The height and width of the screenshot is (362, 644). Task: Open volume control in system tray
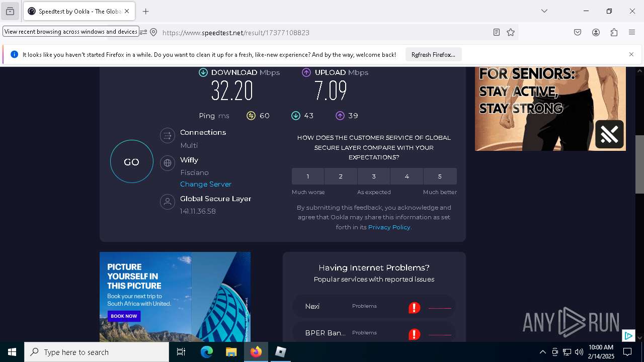579,352
